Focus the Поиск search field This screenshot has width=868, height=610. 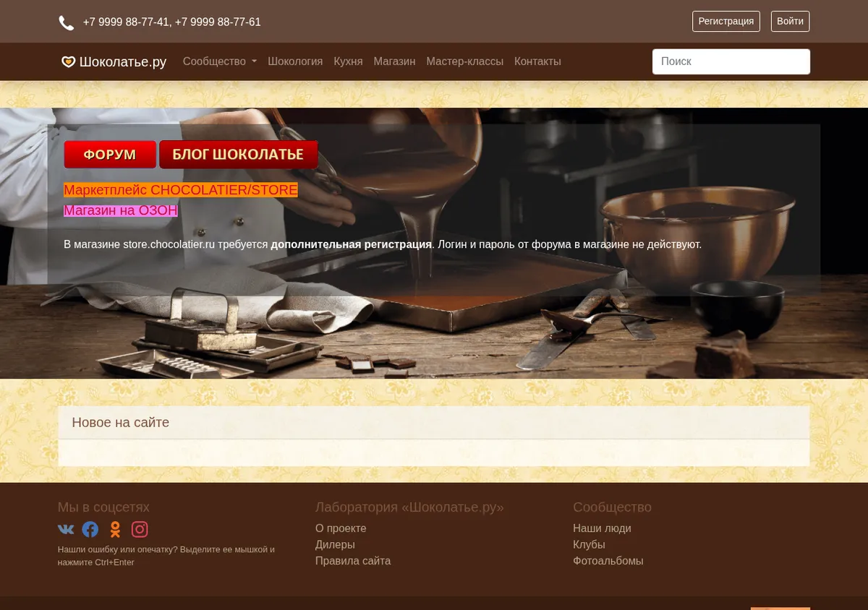pos(731,61)
